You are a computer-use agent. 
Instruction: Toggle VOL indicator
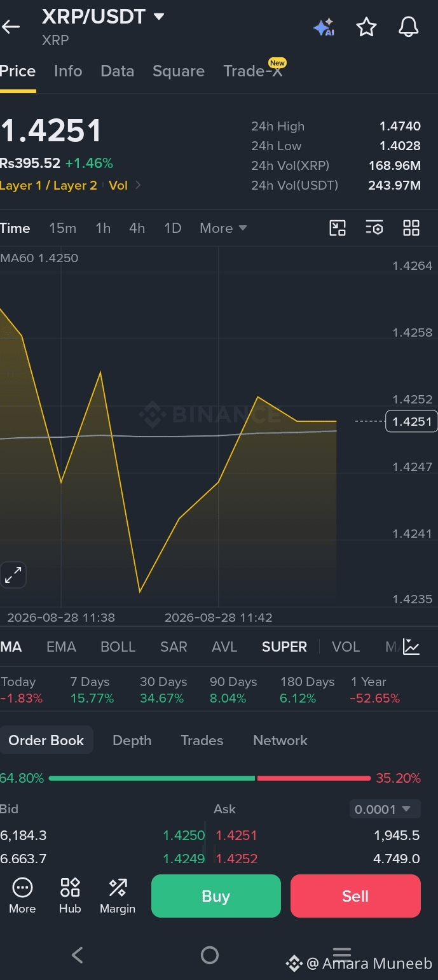346,647
